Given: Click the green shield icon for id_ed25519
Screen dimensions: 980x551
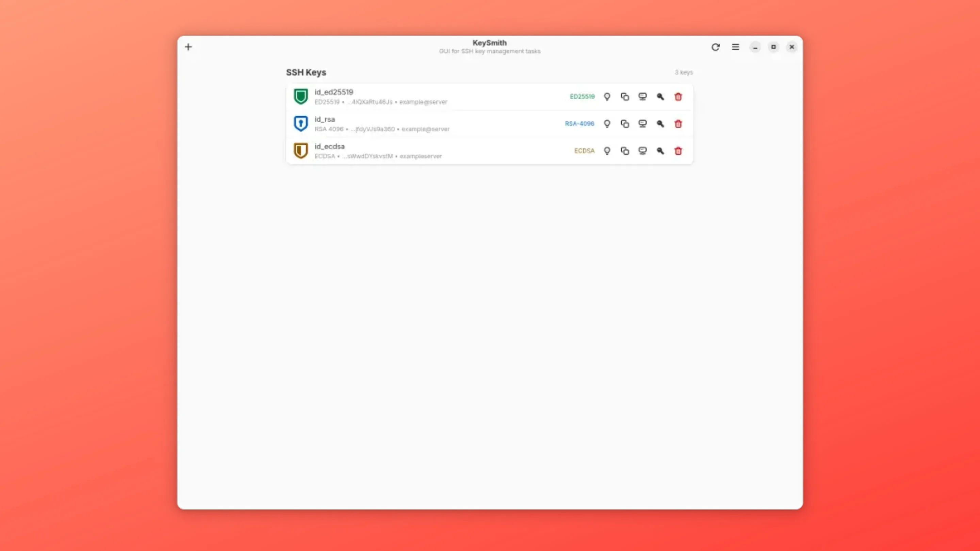Looking at the screenshot, I should point(300,97).
